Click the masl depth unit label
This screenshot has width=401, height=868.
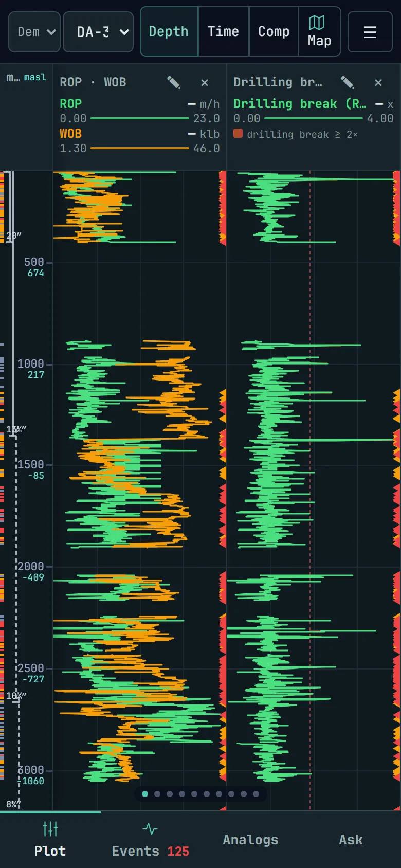[x=35, y=77]
